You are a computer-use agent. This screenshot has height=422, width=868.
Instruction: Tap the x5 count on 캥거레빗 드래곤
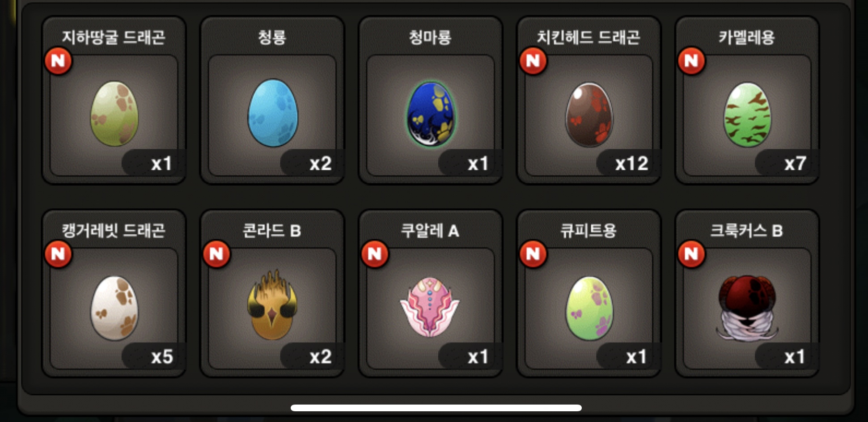(x=162, y=357)
